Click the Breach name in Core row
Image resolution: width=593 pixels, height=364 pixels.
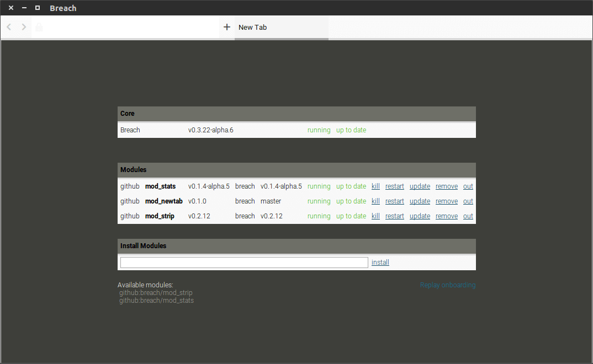pos(130,130)
